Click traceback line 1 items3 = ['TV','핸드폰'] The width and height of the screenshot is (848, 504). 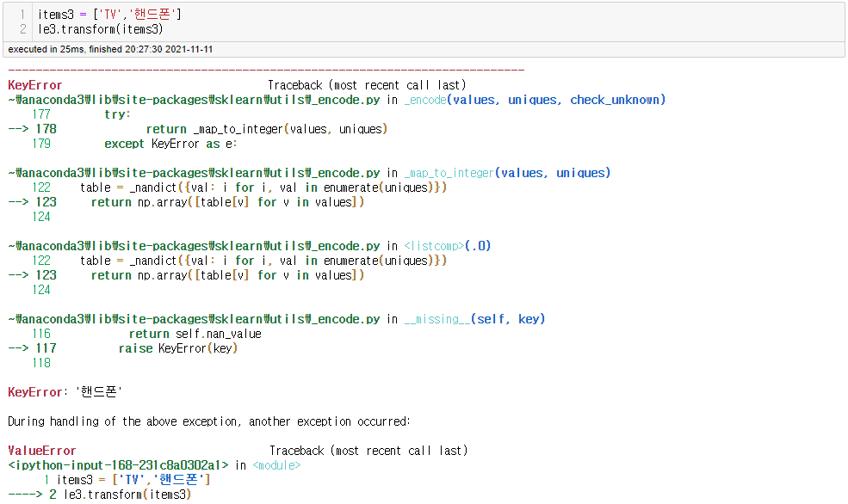(x=127, y=480)
